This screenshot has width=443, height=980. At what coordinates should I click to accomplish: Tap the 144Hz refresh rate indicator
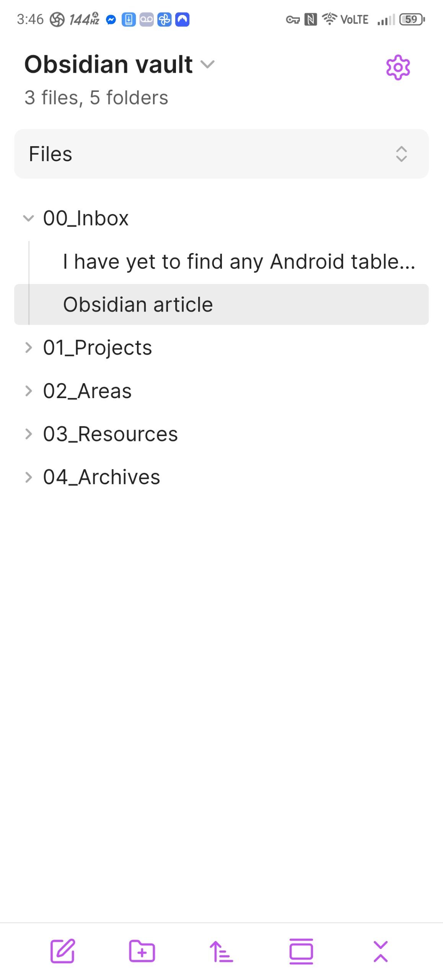(x=84, y=20)
